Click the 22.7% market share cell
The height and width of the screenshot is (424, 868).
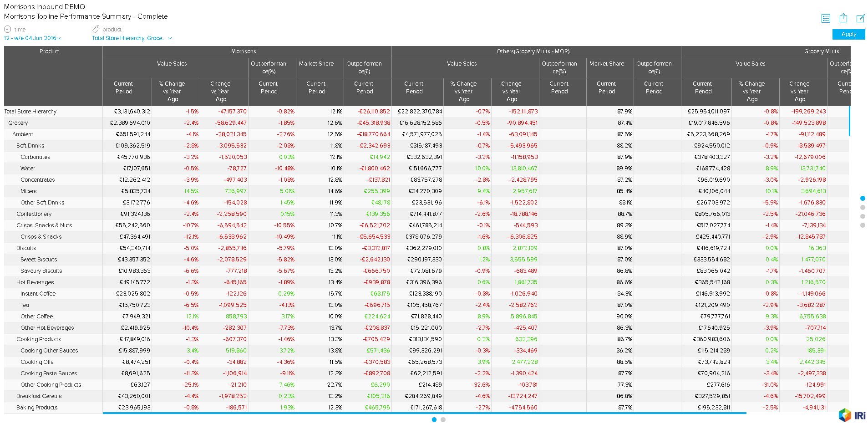coord(320,385)
